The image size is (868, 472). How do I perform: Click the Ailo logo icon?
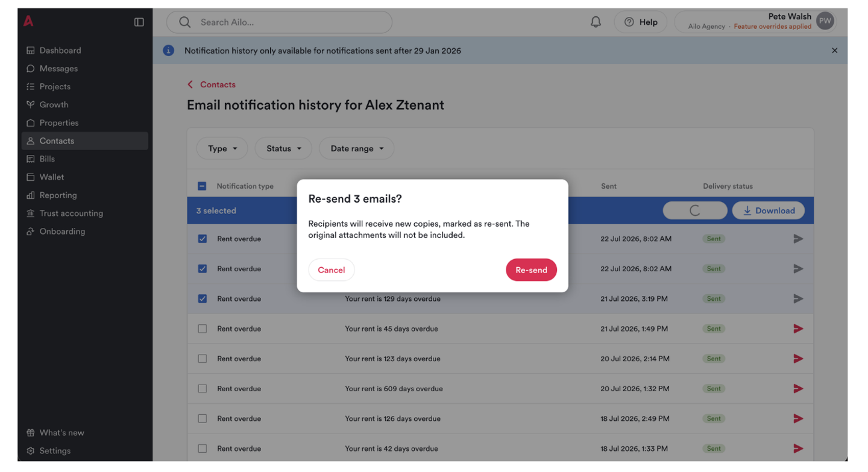(x=28, y=21)
